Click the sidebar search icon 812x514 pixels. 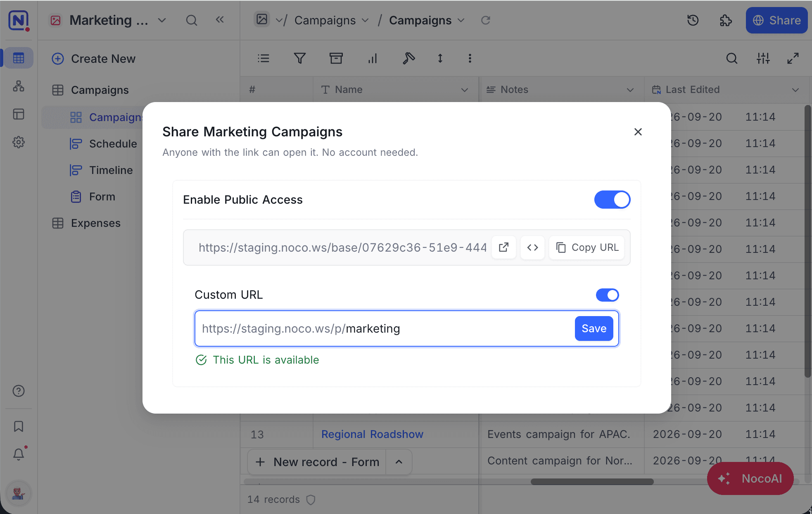click(x=191, y=20)
